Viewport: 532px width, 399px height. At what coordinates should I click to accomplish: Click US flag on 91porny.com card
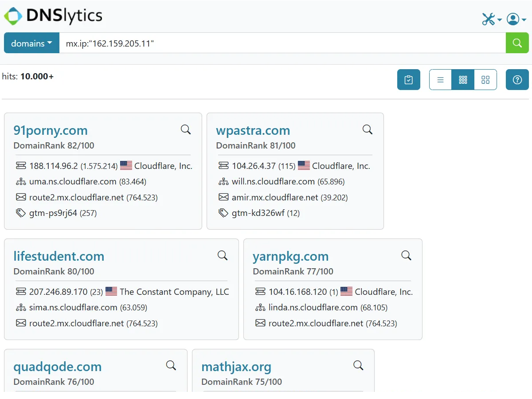click(x=126, y=166)
